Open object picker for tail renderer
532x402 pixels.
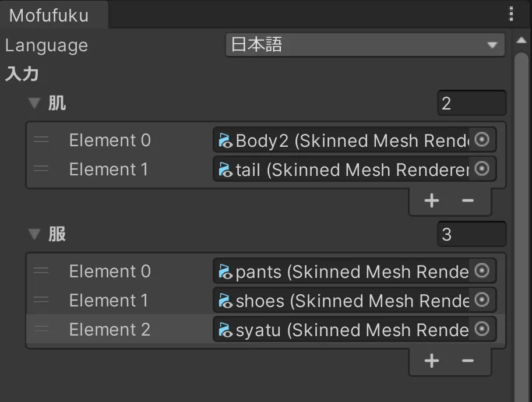tap(482, 169)
